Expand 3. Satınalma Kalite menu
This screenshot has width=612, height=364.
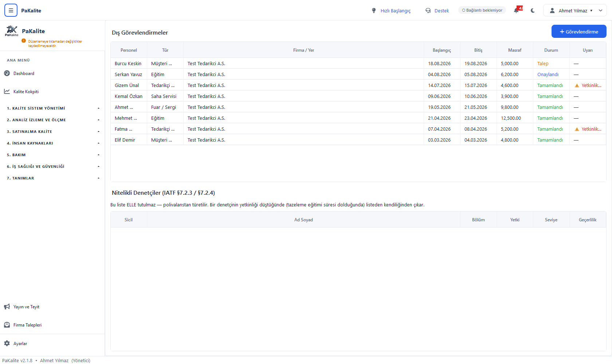tap(52, 131)
